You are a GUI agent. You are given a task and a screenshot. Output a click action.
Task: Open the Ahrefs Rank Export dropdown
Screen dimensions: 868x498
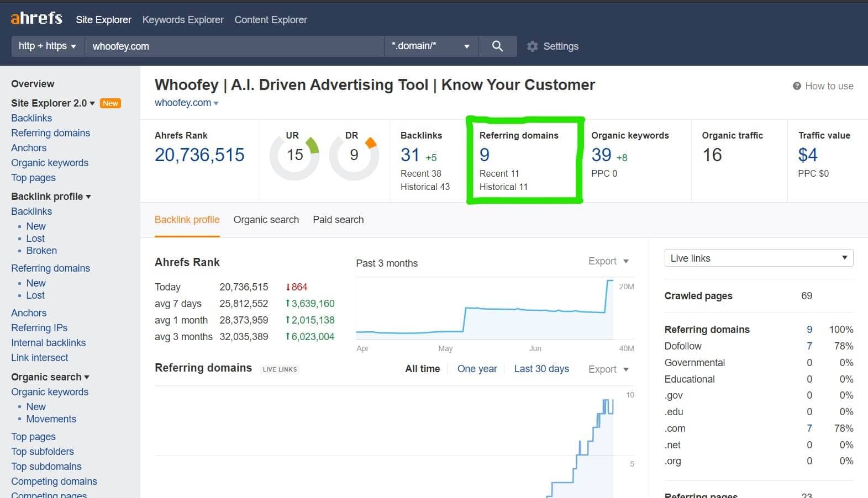(x=608, y=261)
